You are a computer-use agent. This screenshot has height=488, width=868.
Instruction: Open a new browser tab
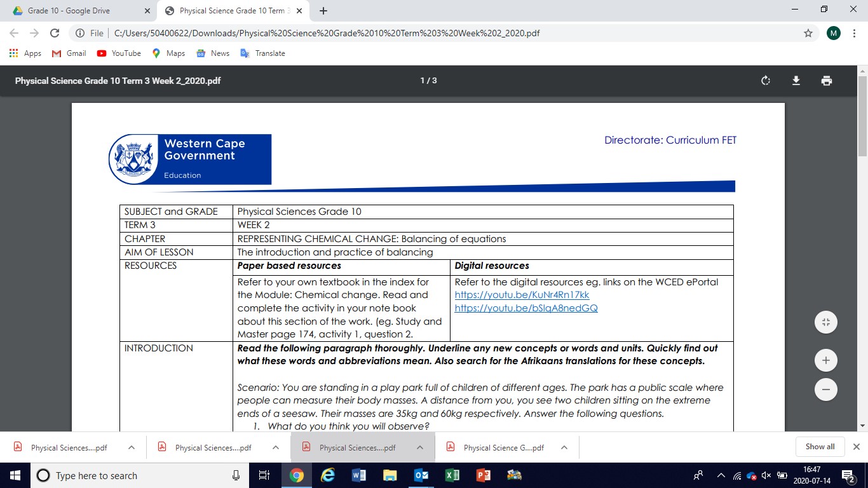323,11
